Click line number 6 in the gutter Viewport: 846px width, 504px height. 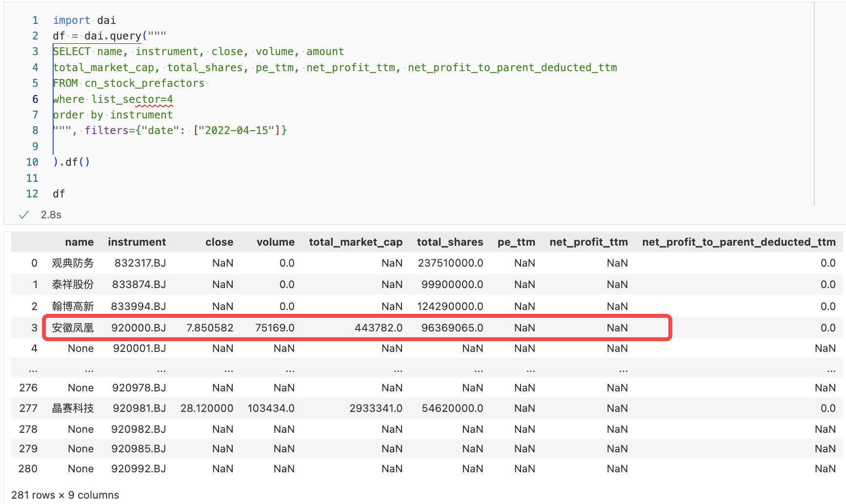(x=35, y=99)
